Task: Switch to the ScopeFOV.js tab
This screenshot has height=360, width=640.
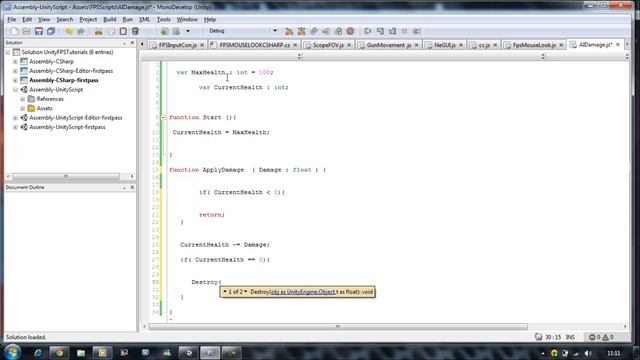Action: [x=328, y=45]
